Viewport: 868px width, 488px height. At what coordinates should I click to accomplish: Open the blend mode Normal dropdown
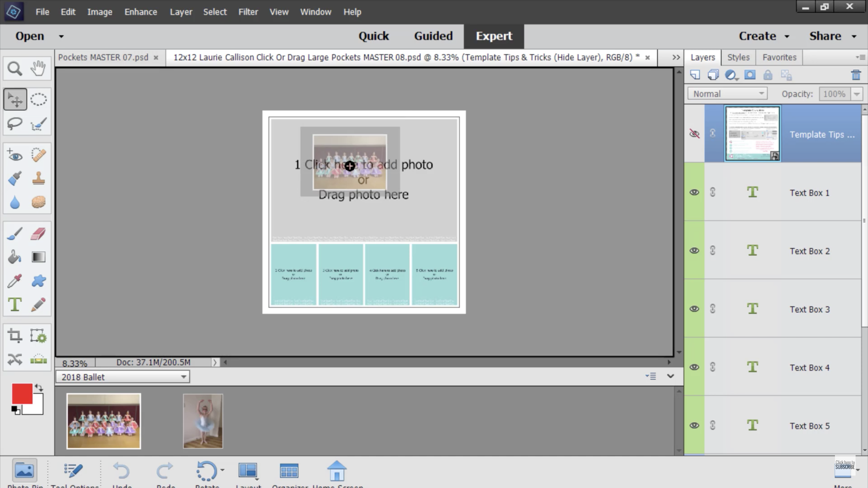[727, 94]
